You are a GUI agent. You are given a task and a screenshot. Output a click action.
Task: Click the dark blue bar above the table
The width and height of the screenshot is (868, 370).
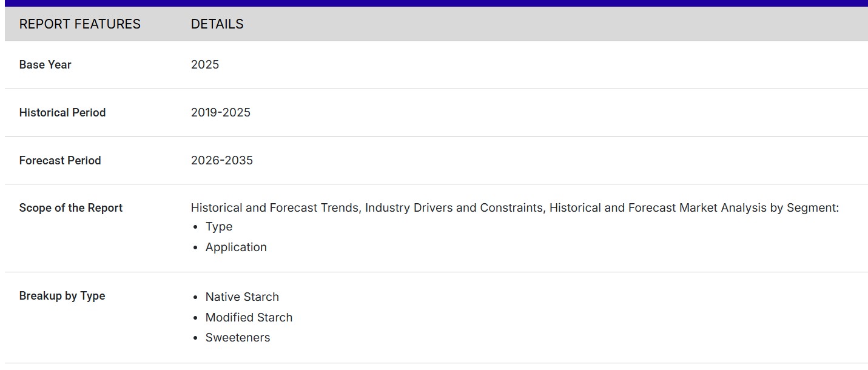(434, 3)
